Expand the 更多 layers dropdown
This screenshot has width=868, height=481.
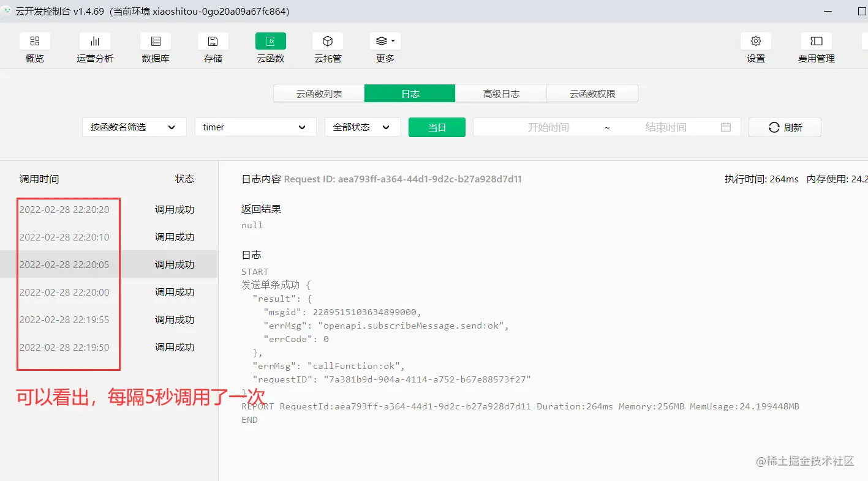click(x=385, y=41)
